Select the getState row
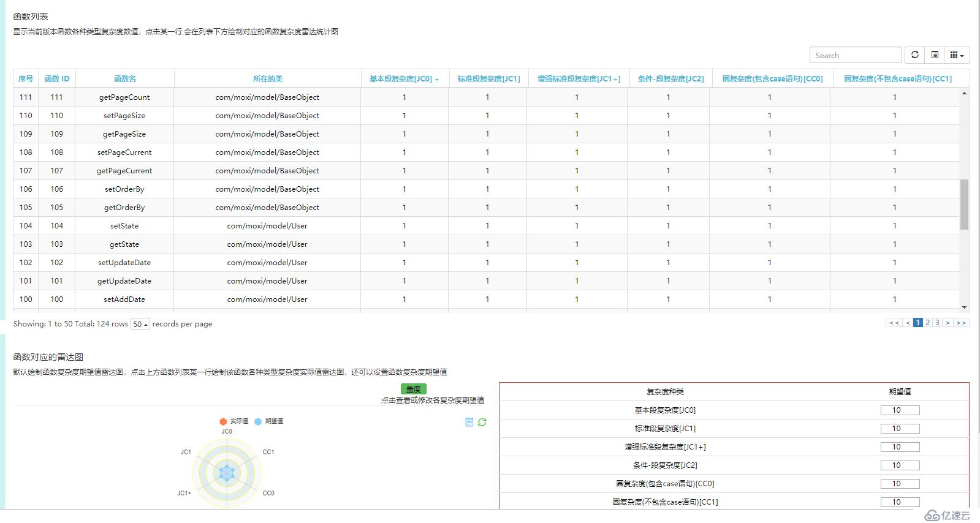The image size is (980, 523). click(x=486, y=244)
